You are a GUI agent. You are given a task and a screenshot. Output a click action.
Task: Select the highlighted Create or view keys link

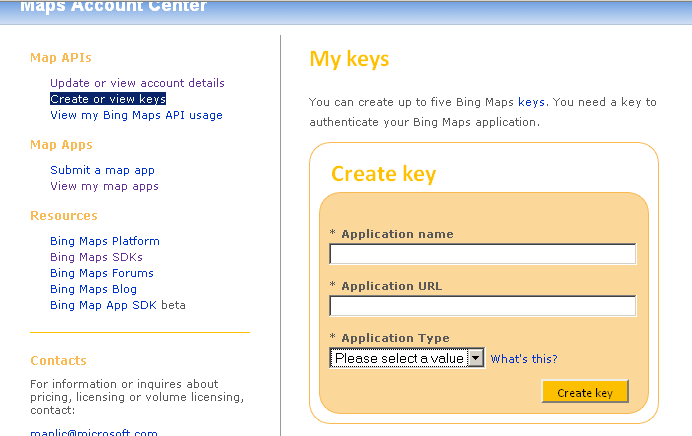coord(108,99)
